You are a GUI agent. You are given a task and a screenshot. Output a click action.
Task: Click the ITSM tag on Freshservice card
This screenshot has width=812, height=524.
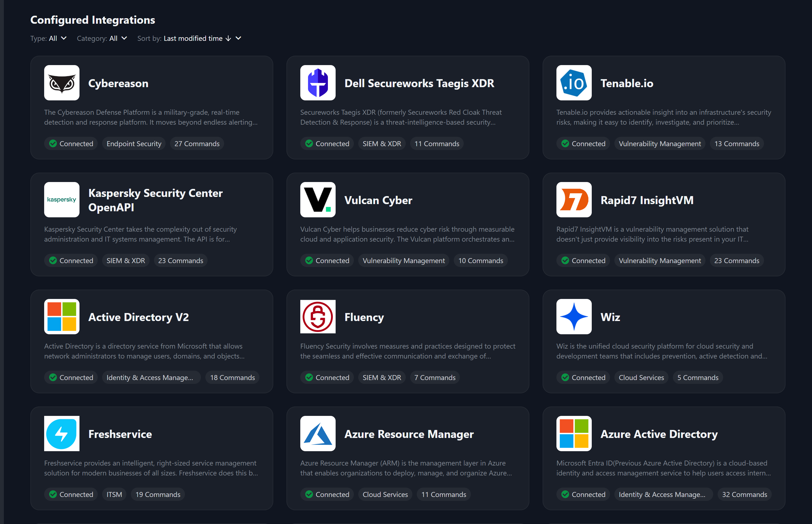coord(114,494)
